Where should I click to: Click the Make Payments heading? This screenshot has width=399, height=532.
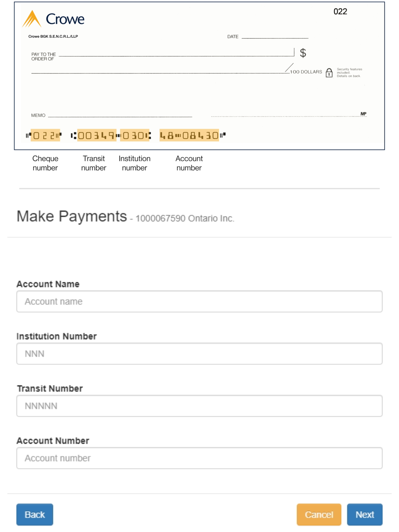tap(72, 216)
